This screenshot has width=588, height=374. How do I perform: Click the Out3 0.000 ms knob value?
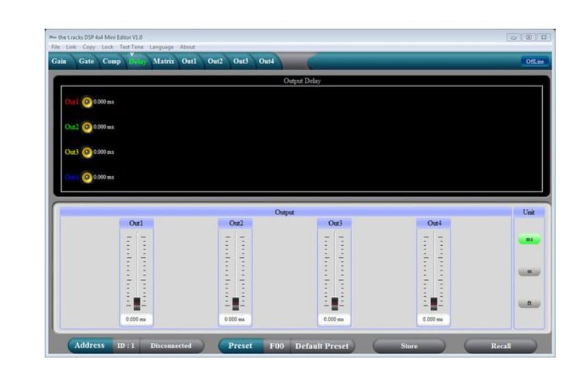103,152
